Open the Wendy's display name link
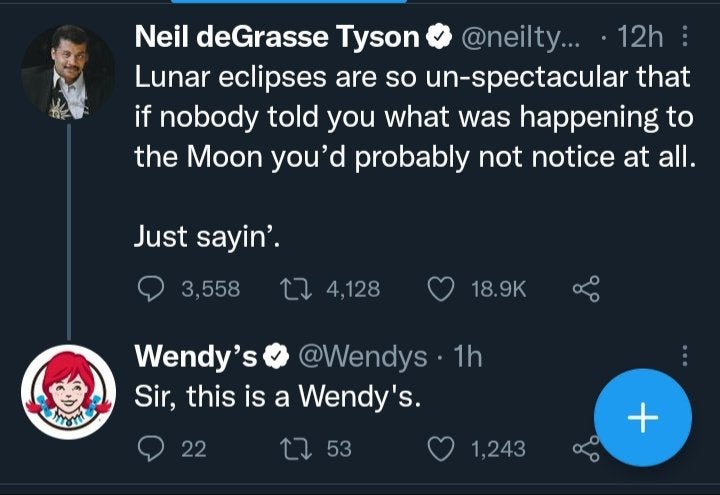 point(197,356)
